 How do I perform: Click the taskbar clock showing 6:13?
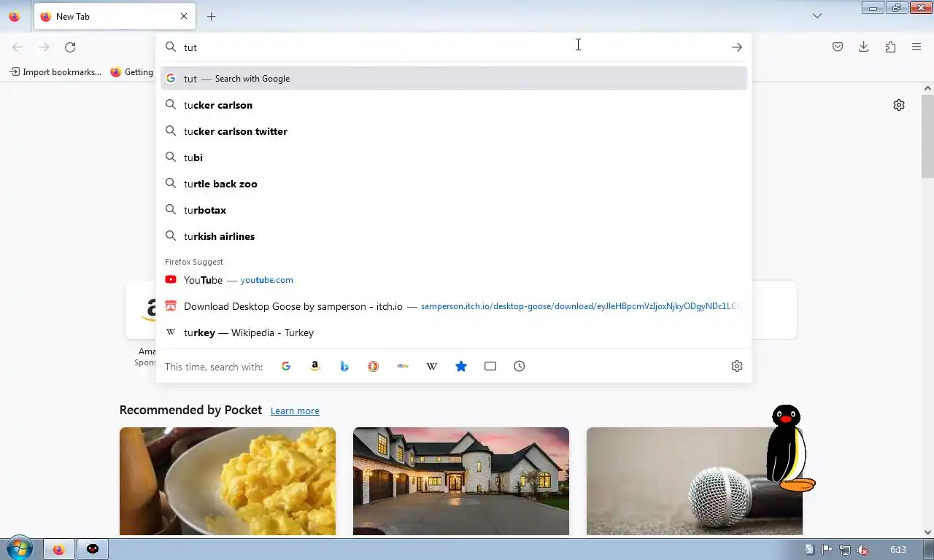[x=898, y=550]
